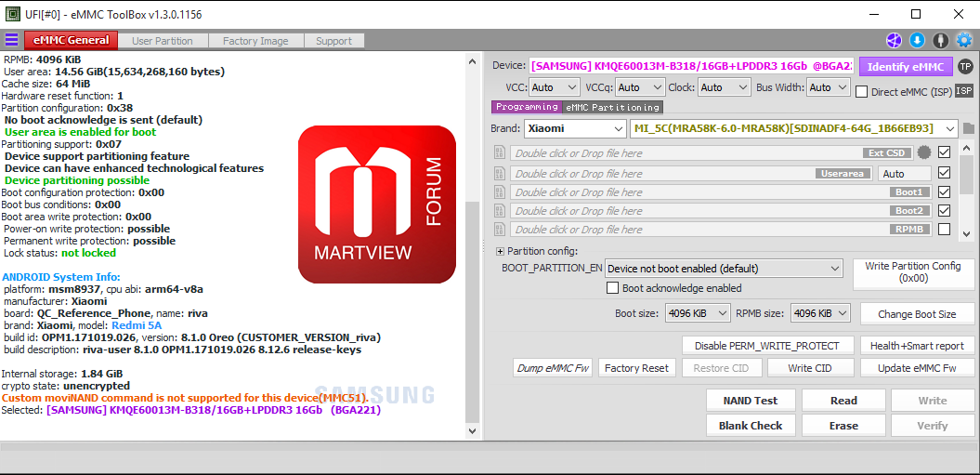Click the "Redmi 5A" model text

137,325
